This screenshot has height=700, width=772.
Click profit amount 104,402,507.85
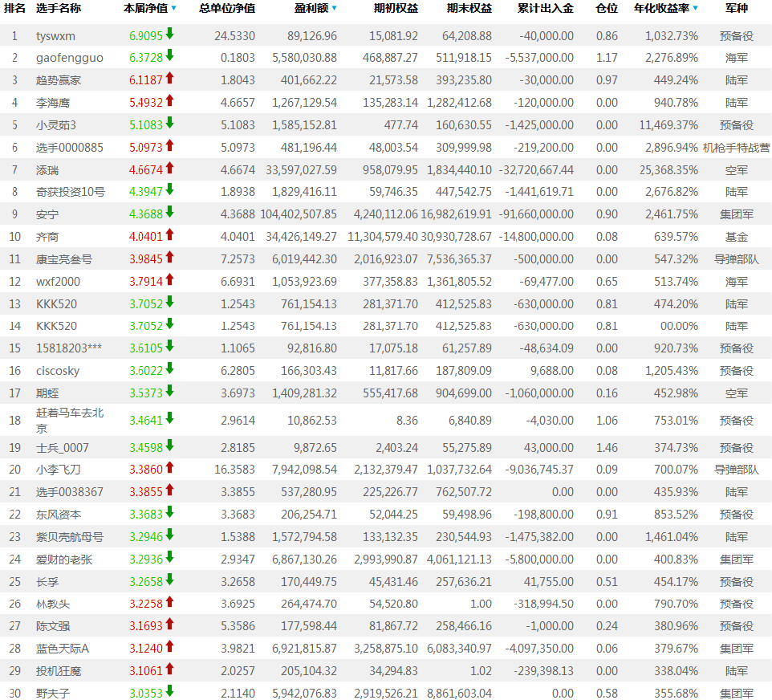[x=299, y=215]
